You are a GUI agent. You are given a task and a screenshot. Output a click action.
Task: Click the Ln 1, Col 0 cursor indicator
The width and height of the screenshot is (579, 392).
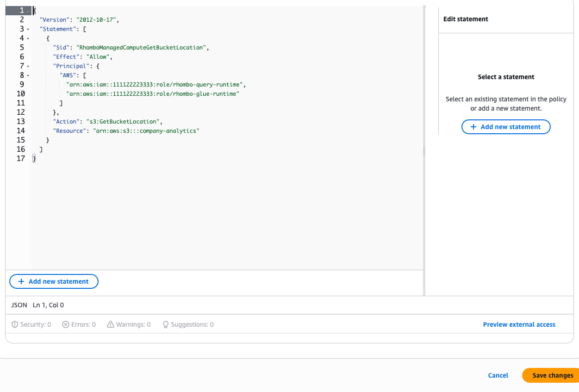tap(48, 305)
